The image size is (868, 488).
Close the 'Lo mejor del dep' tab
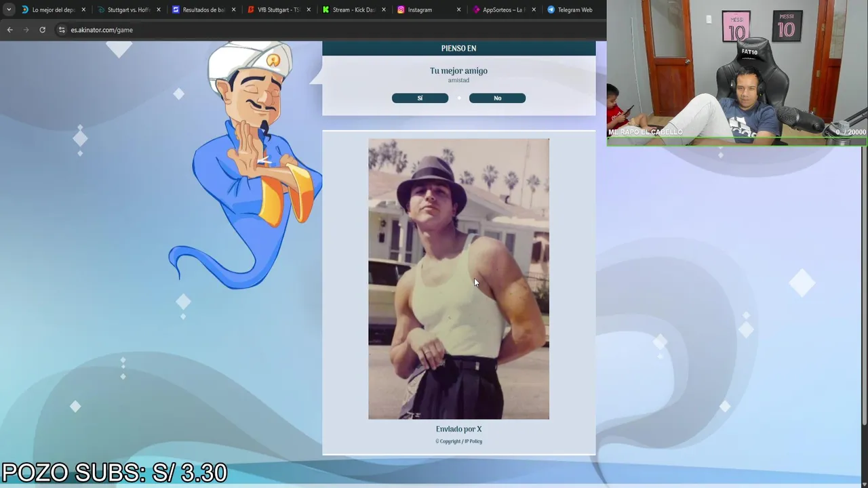coord(83,9)
